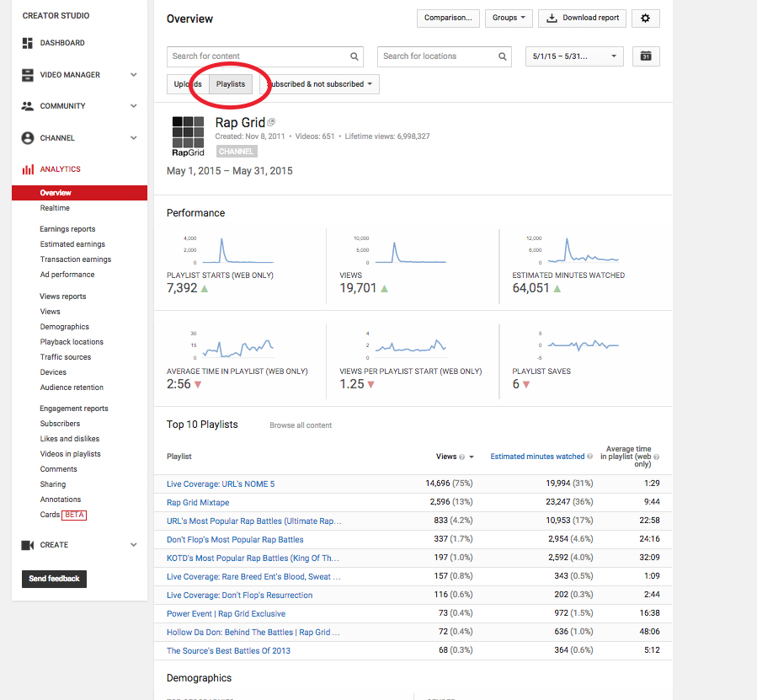This screenshot has height=700, width=757.
Task: Open Live Coverage: URL's NOME 5 playlist
Action: [x=221, y=484]
